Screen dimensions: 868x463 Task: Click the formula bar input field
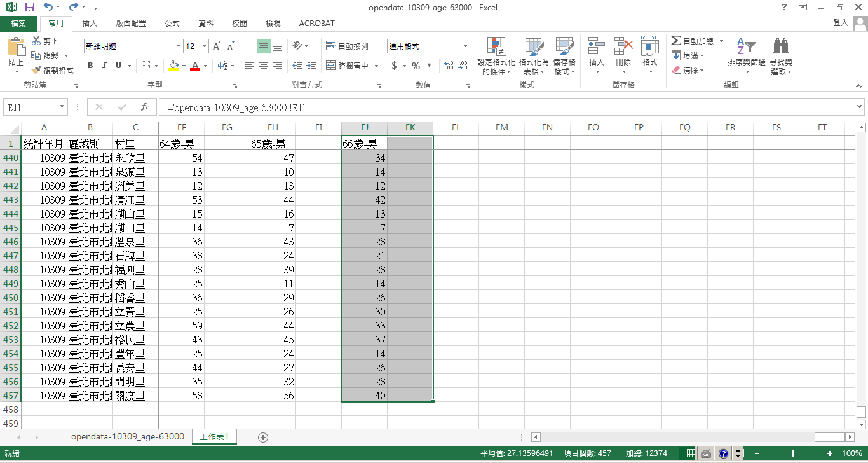[508, 107]
